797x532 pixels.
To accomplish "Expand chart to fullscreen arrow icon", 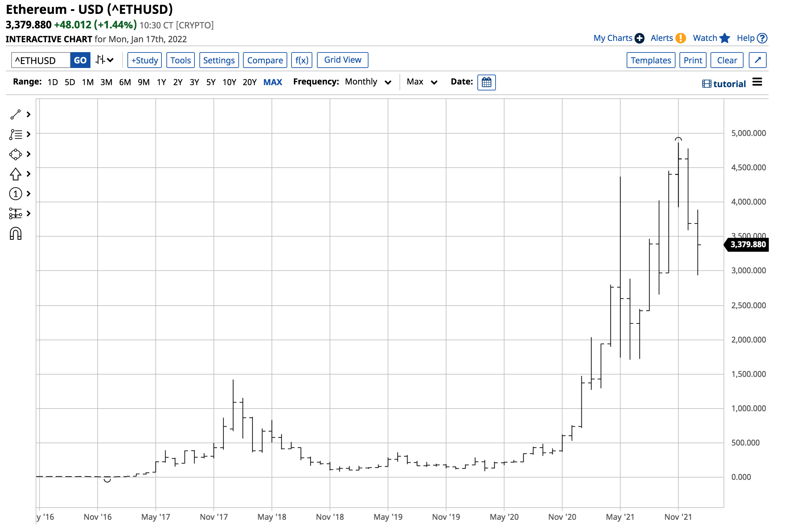I will click(x=757, y=60).
